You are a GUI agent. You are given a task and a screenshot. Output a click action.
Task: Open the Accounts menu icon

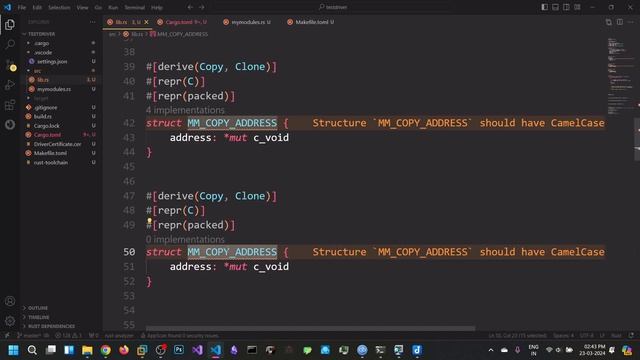[x=10, y=301]
